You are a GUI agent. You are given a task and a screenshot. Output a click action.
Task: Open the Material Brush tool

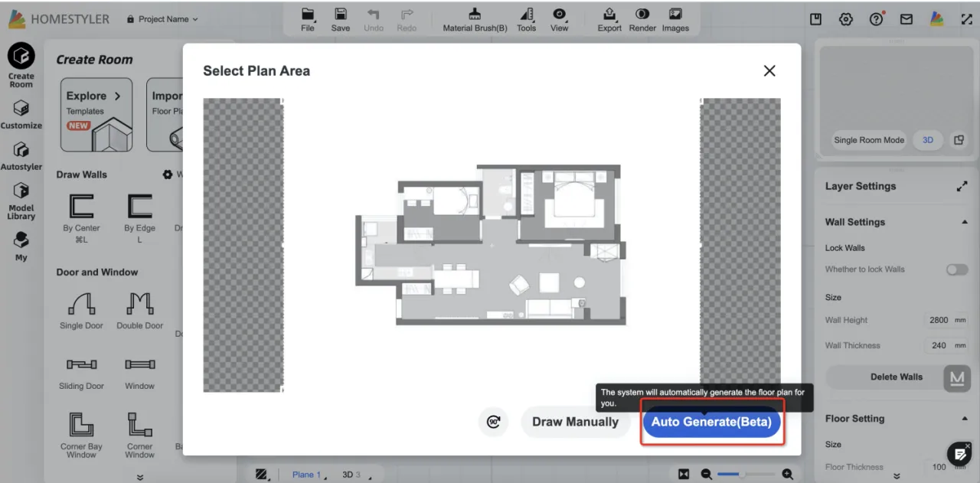point(475,20)
